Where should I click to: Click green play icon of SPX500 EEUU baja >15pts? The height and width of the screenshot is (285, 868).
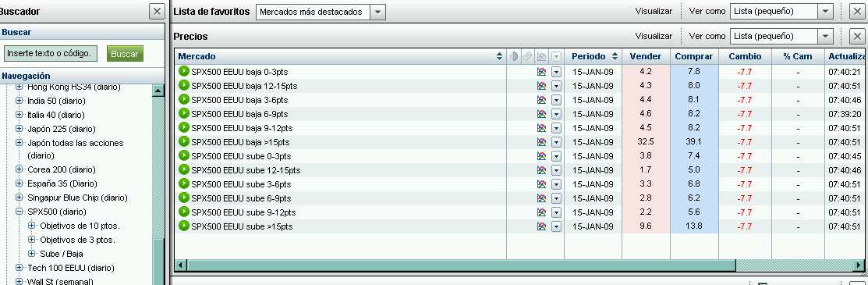[x=184, y=141]
